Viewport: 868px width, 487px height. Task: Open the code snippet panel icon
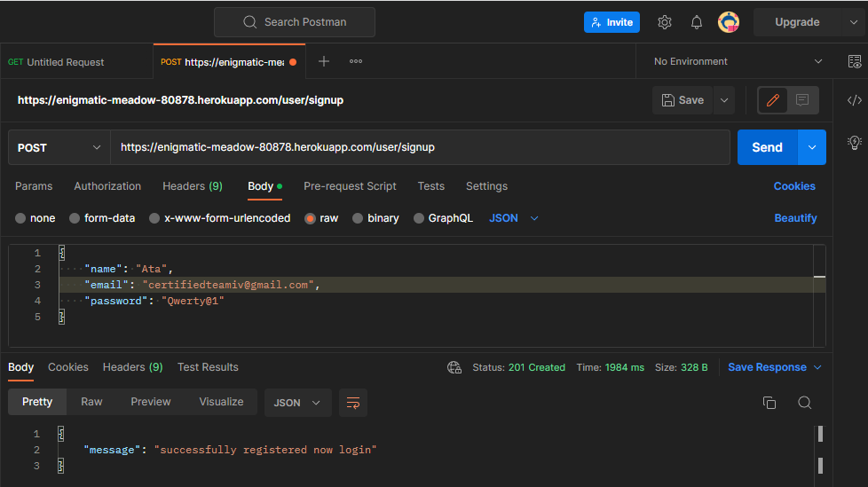click(x=855, y=100)
